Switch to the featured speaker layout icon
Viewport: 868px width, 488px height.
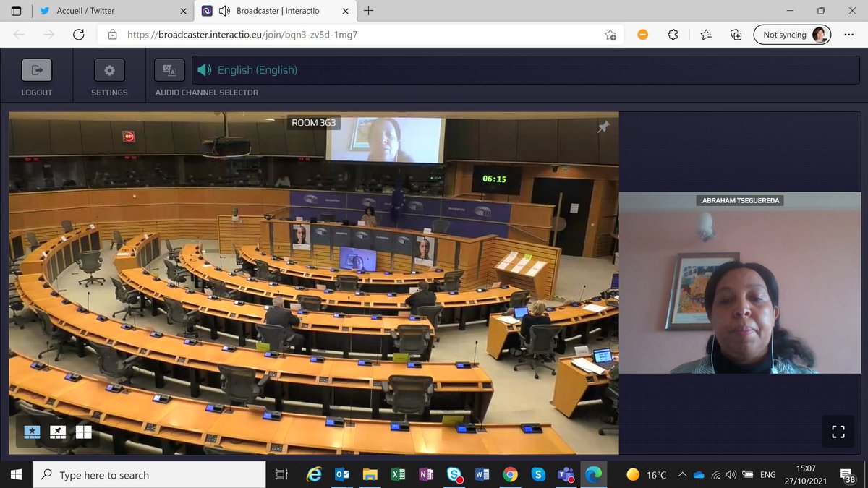point(33,432)
